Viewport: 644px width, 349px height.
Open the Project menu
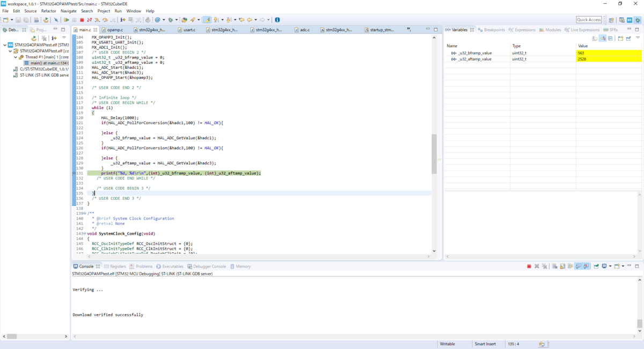(x=104, y=11)
